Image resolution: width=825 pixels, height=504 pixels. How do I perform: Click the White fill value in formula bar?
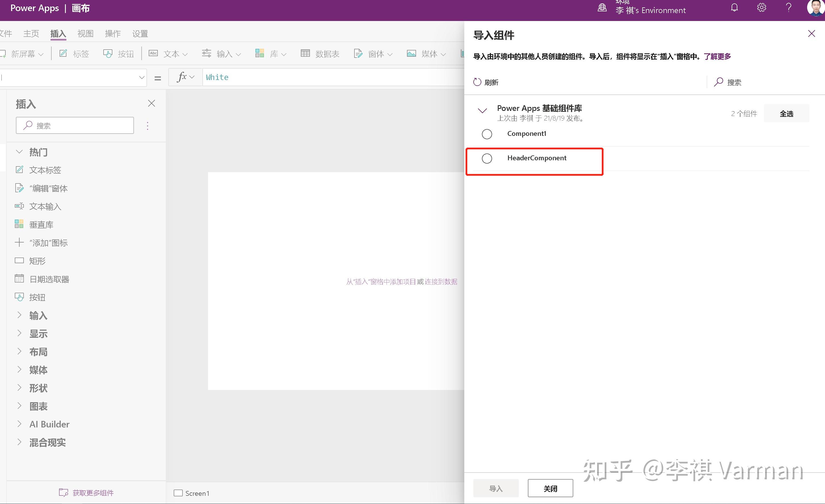pyautogui.click(x=217, y=77)
